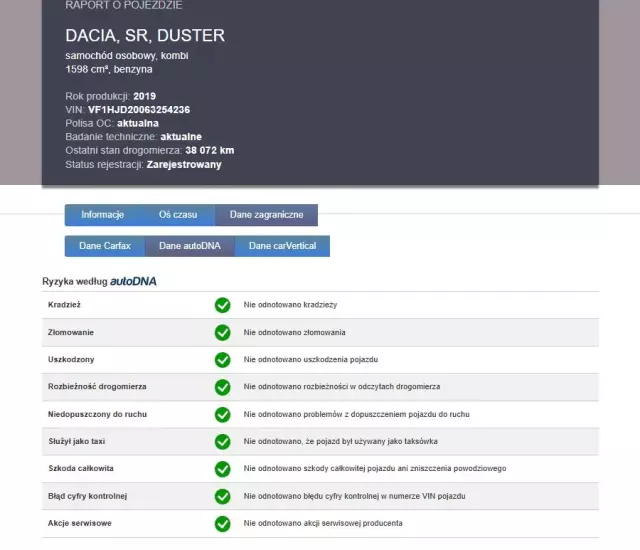The image size is (640, 550).
Task: Click the checkmark in the Akcje serwisowe row
Action: 222,523
